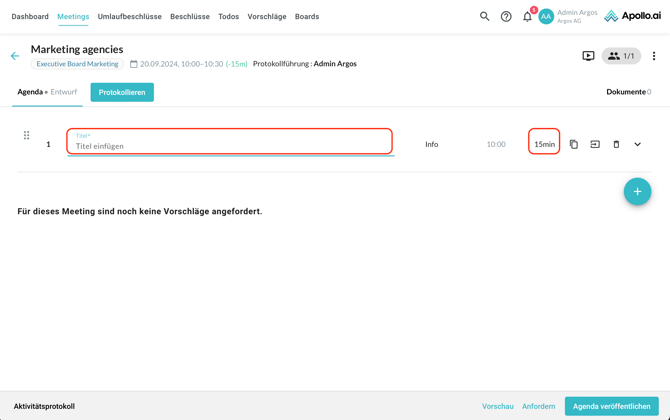The image size is (670, 420).
Task: Open the Protokollieren tab
Action: pos(122,92)
